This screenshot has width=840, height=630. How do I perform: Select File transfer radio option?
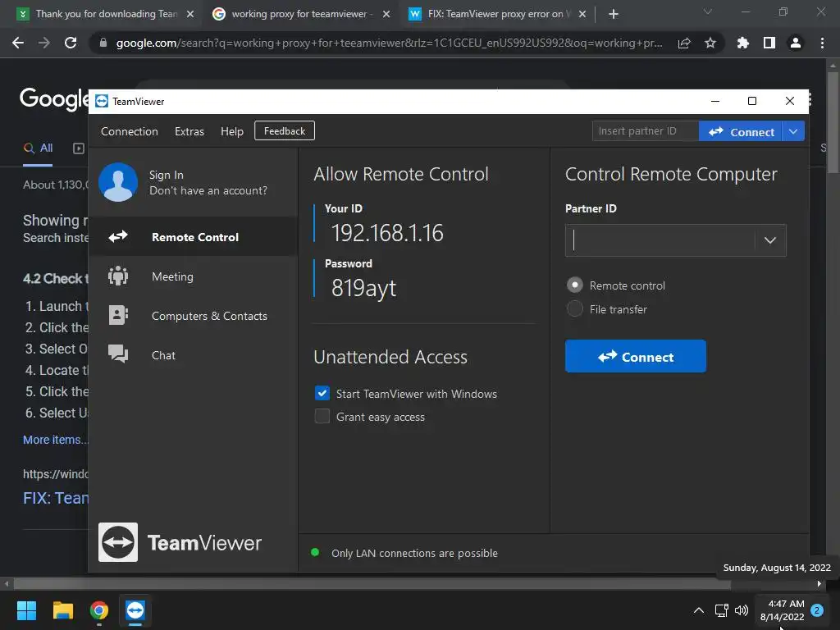tap(575, 308)
